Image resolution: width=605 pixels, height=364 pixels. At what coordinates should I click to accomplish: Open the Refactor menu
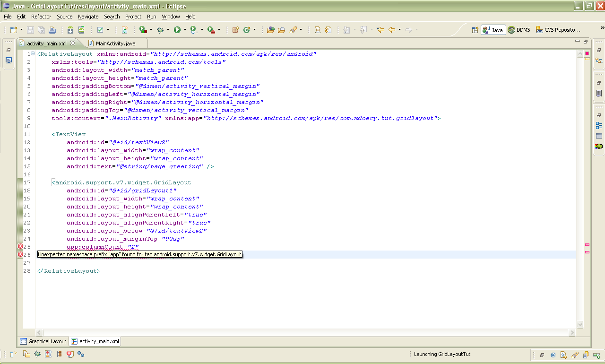pyautogui.click(x=41, y=17)
